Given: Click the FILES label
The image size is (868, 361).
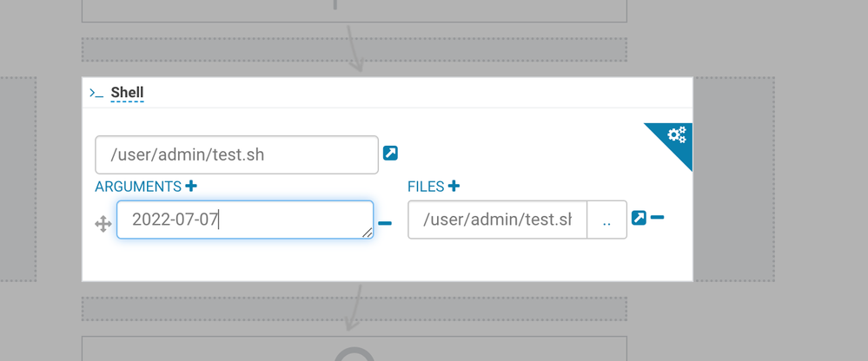Looking at the screenshot, I should point(426,187).
